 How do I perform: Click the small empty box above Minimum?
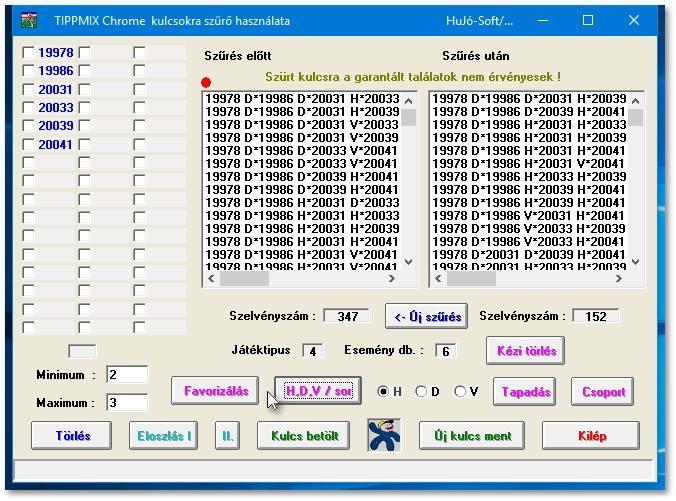(82, 351)
